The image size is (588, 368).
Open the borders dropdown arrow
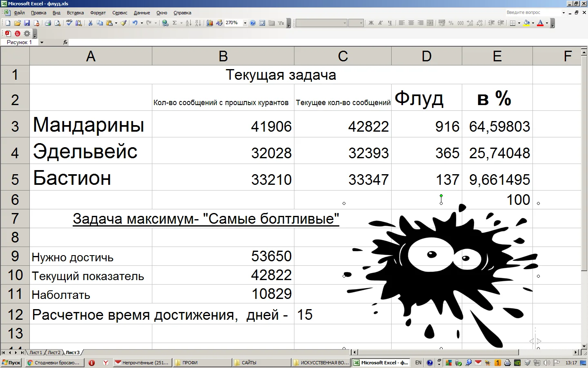coord(519,23)
